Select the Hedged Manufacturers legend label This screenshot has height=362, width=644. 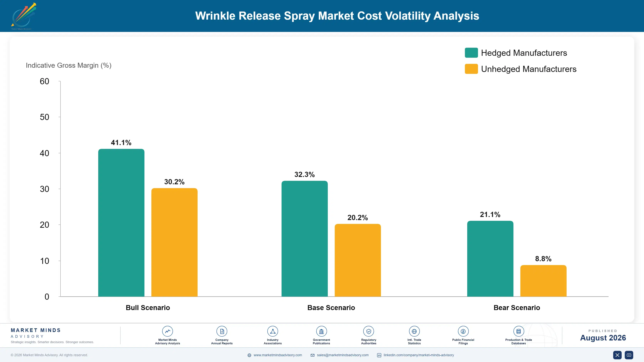[x=524, y=53]
